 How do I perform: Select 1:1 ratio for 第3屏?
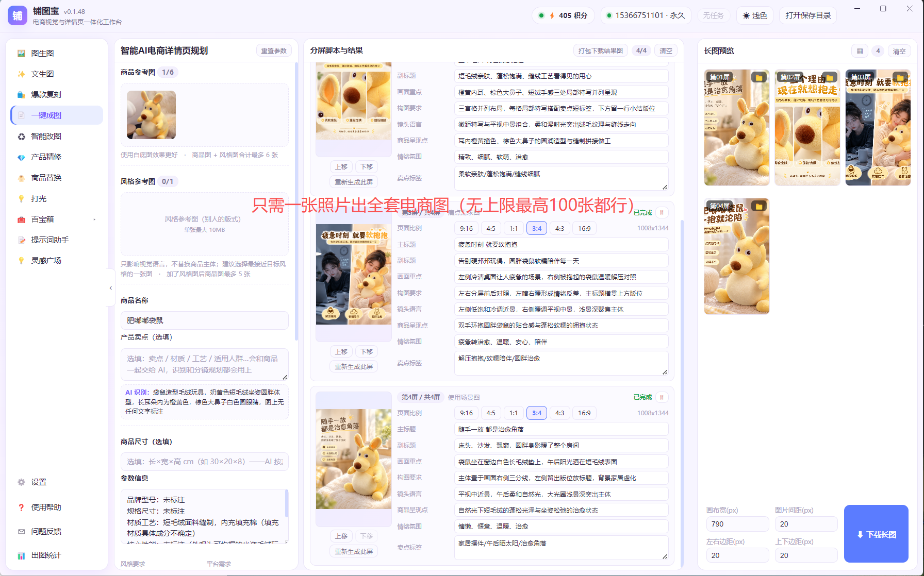coord(514,228)
